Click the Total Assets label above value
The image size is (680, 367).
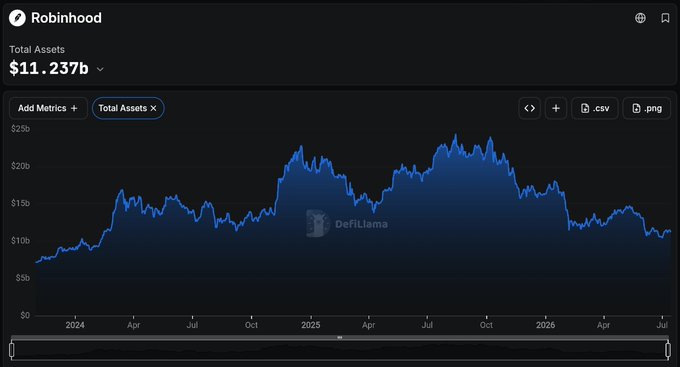pos(37,49)
